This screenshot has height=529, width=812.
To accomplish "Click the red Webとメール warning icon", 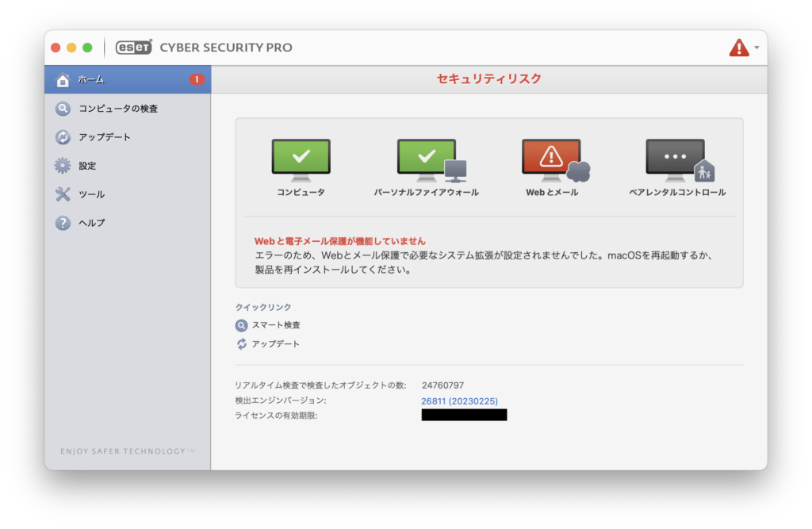I will (556, 160).
